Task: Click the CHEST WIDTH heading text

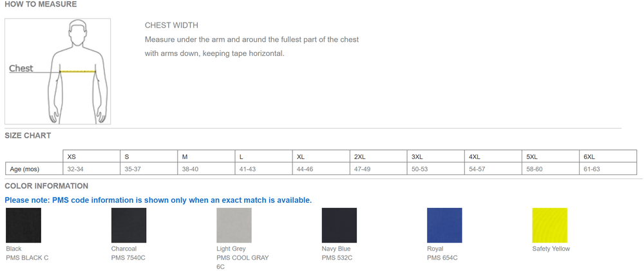Action: point(171,26)
